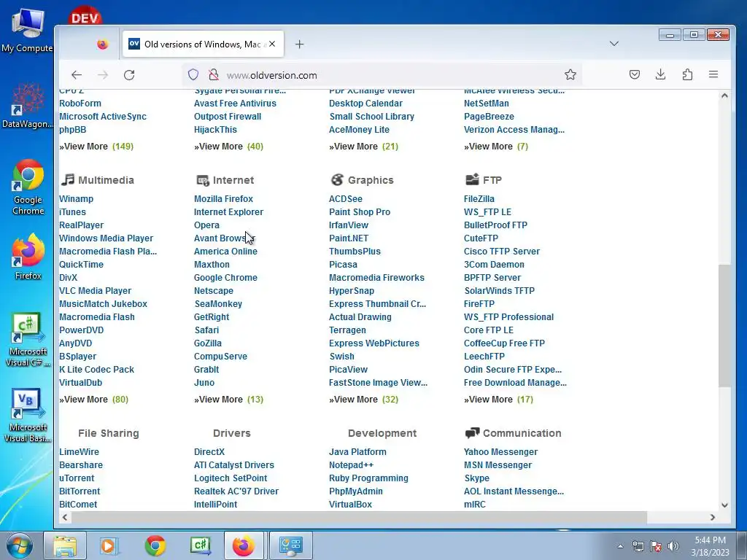This screenshot has width=747, height=560.
Task: Open the Save to Pocket icon
Action: point(635,74)
